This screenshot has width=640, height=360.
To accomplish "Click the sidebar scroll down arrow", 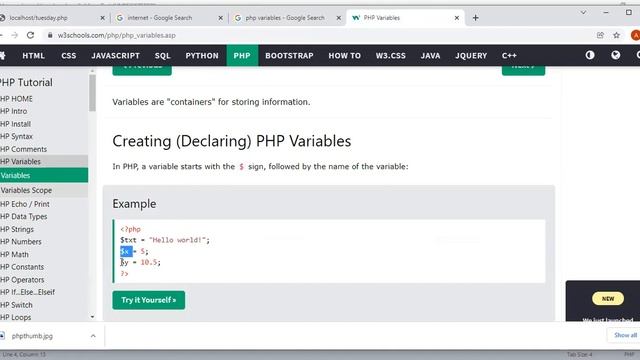I will pyautogui.click(x=93, y=317).
